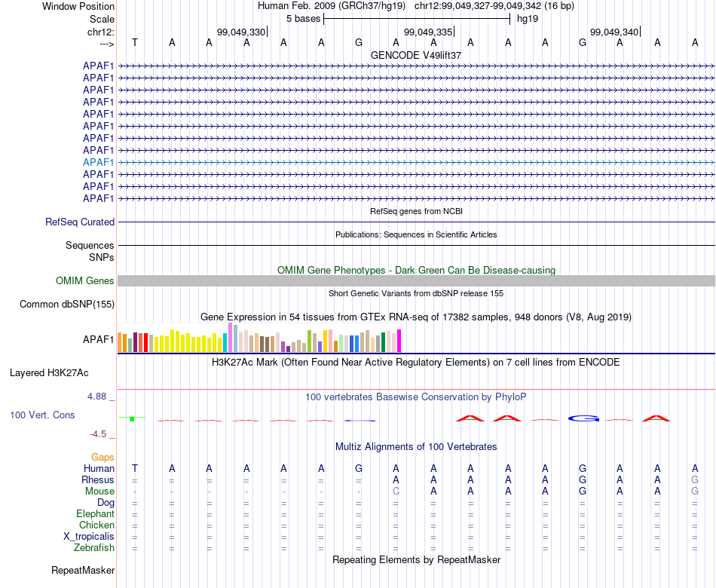Click the magenta bar in GTEx expression chart

pyautogui.click(x=399, y=341)
